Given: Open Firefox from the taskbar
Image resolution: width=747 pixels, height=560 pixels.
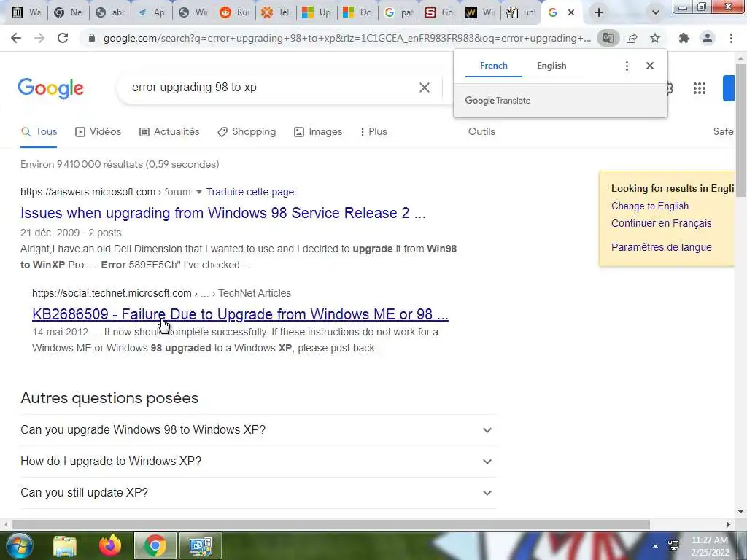Looking at the screenshot, I should click(110, 546).
